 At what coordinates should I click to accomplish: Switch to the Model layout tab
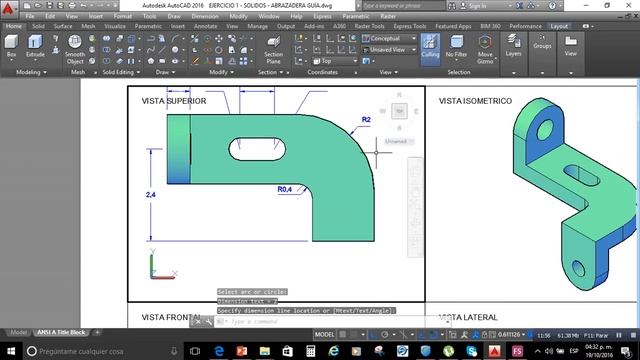18,332
